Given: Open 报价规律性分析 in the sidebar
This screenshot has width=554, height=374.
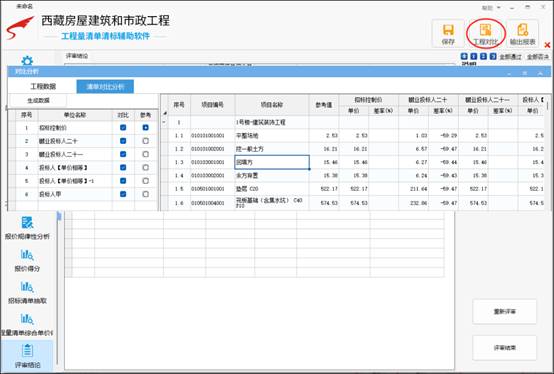Looking at the screenshot, I should (27, 228).
